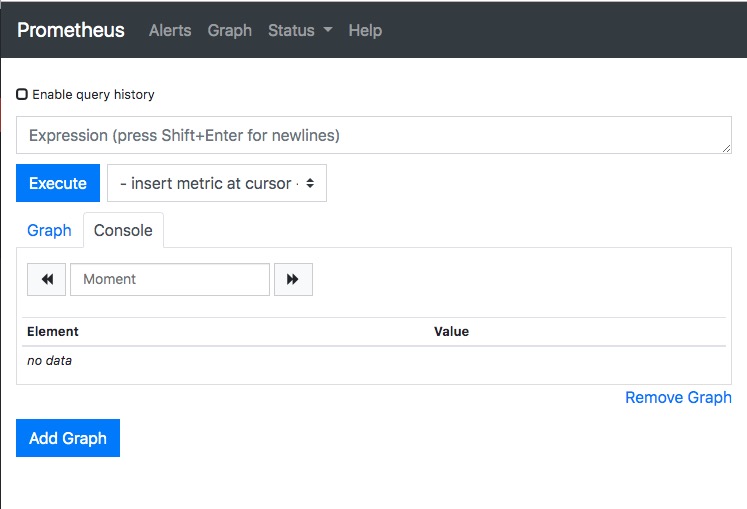Image resolution: width=747 pixels, height=509 pixels.
Task: Go to Graph in the top navbar
Action: [x=229, y=30]
